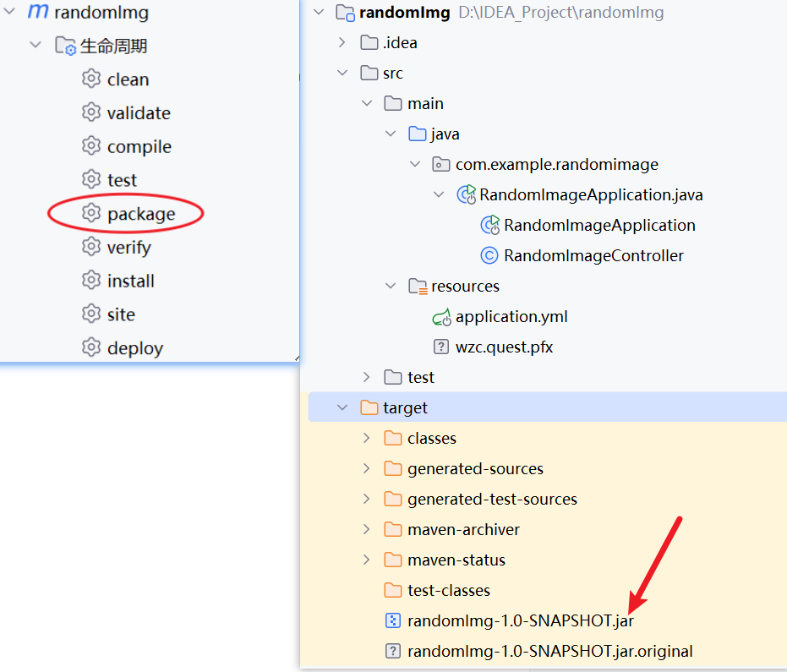Select the compile lifecycle phase
Screen dimensions: 787x672
pos(139,147)
